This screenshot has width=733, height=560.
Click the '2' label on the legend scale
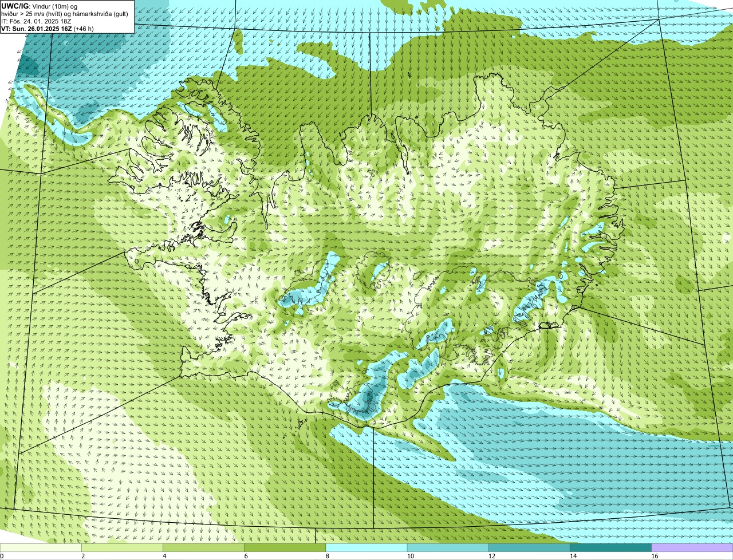tap(83, 556)
